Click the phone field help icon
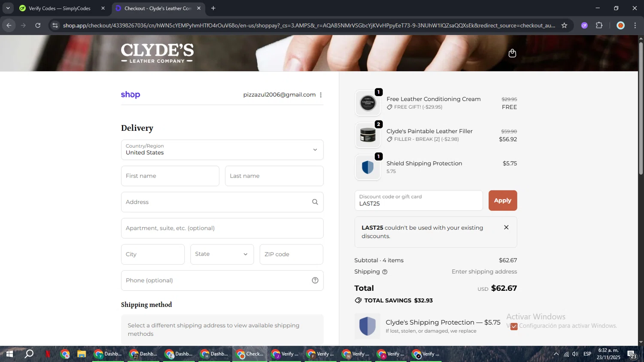Viewport: 644px width, 362px height. point(315,281)
